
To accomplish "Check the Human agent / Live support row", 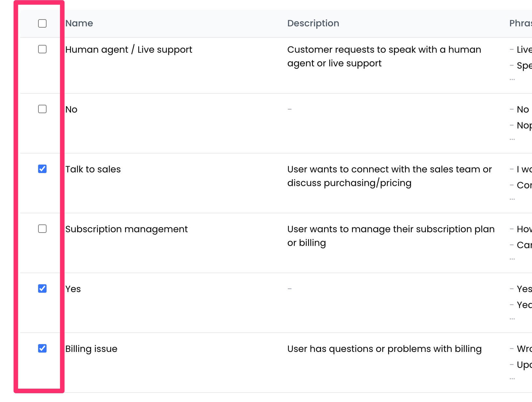I will pyautogui.click(x=42, y=49).
